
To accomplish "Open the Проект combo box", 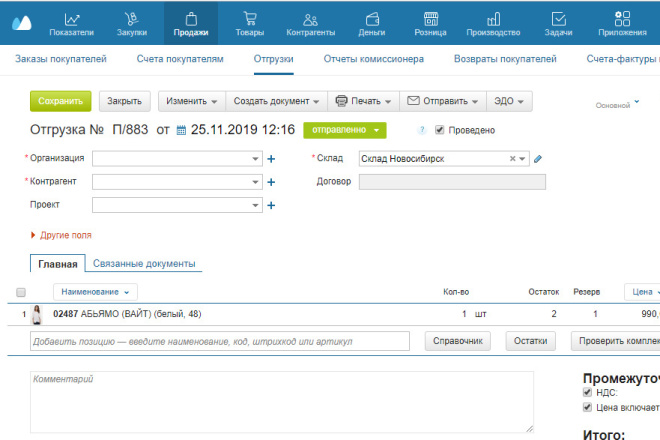I will coord(177,205).
